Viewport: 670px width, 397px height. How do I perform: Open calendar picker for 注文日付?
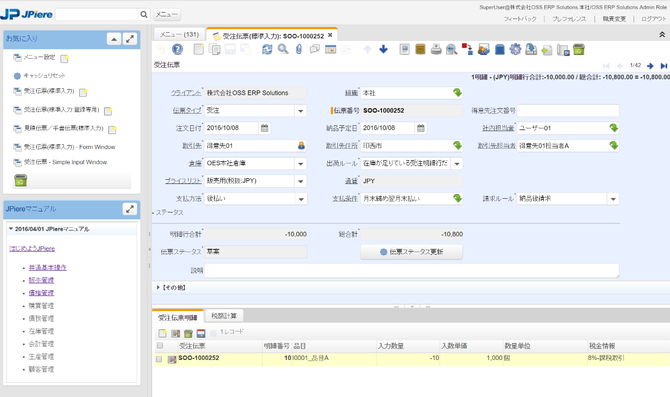(x=264, y=128)
